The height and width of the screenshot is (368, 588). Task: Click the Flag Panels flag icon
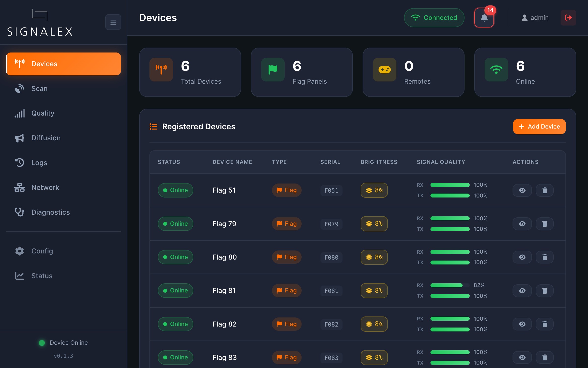pyautogui.click(x=273, y=70)
